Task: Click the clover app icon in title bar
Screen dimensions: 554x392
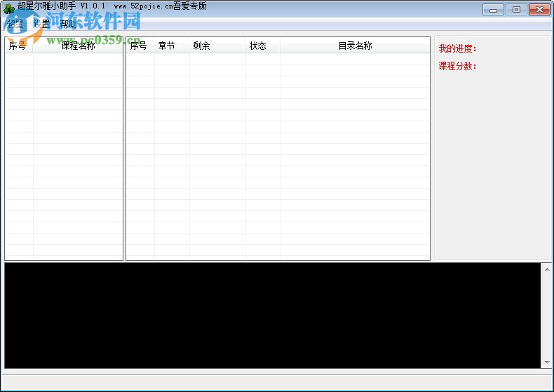Action: (x=8, y=8)
